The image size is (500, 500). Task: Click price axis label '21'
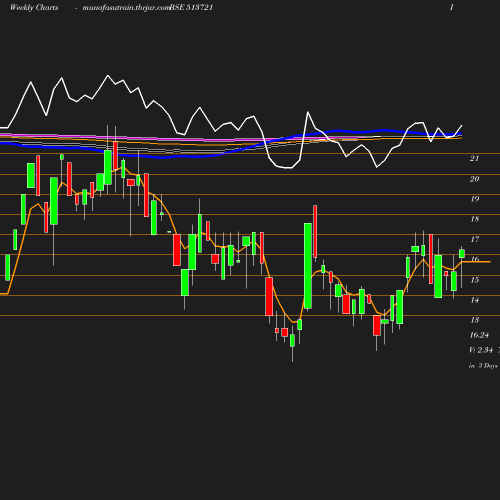click(x=474, y=159)
